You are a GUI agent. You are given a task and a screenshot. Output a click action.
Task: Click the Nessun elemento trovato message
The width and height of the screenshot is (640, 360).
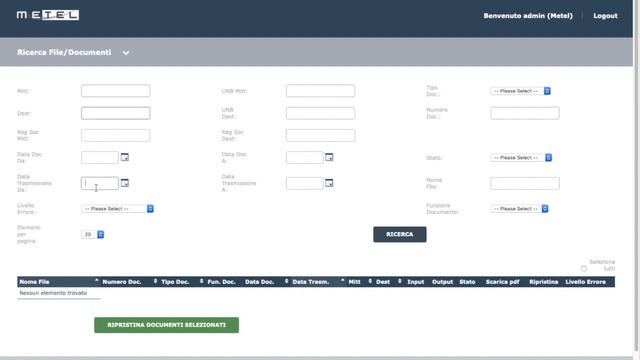(x=53, y=293)
